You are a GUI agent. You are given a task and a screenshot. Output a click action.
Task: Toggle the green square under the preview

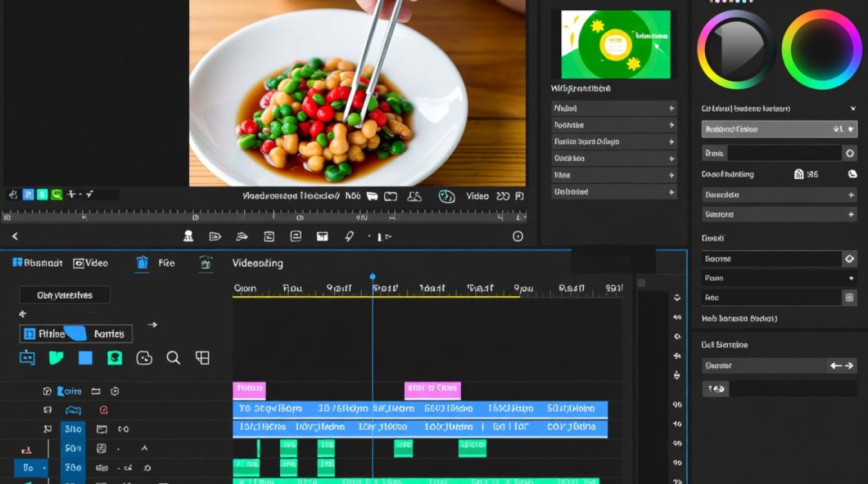[x=42, y=194]
